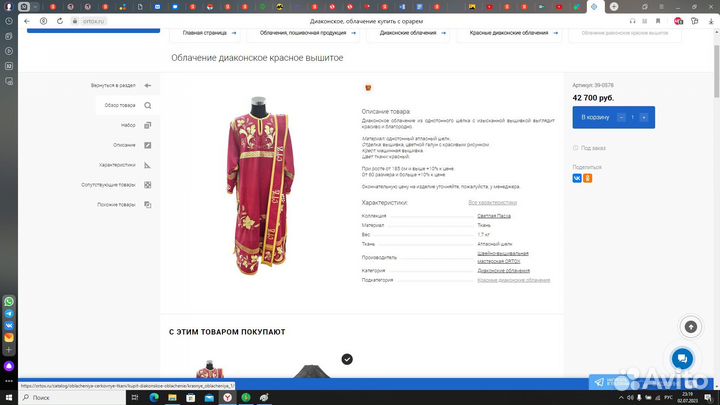Go back using the browser back arrow

[x=27, y=21]
